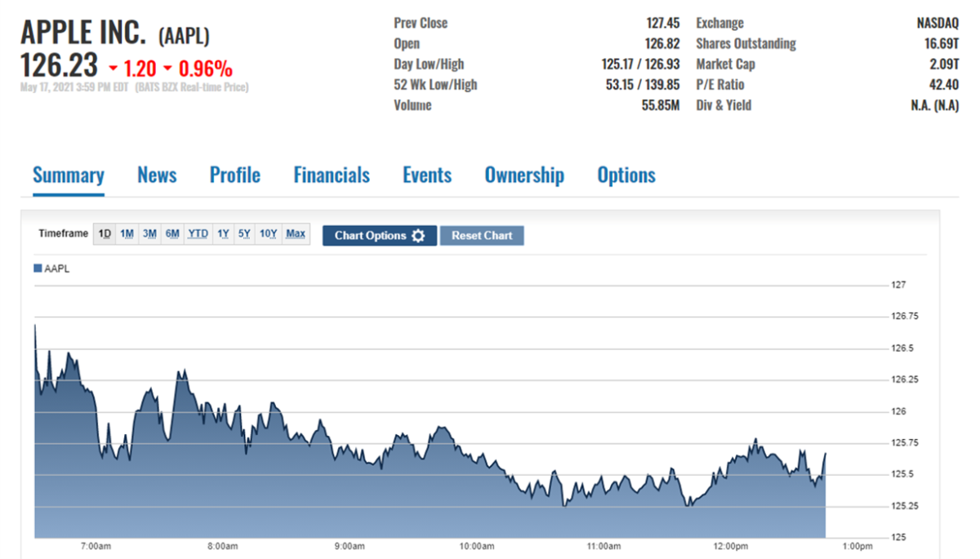Click the red down arrow before 0.96%
Viewport: 980px width, 559px height.
pyautogui.click(x=167, y=68)
